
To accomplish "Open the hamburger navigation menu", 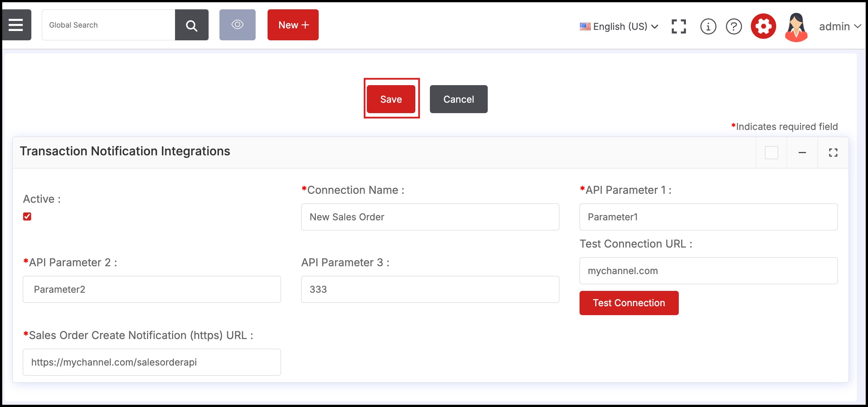I will point(16,25).
